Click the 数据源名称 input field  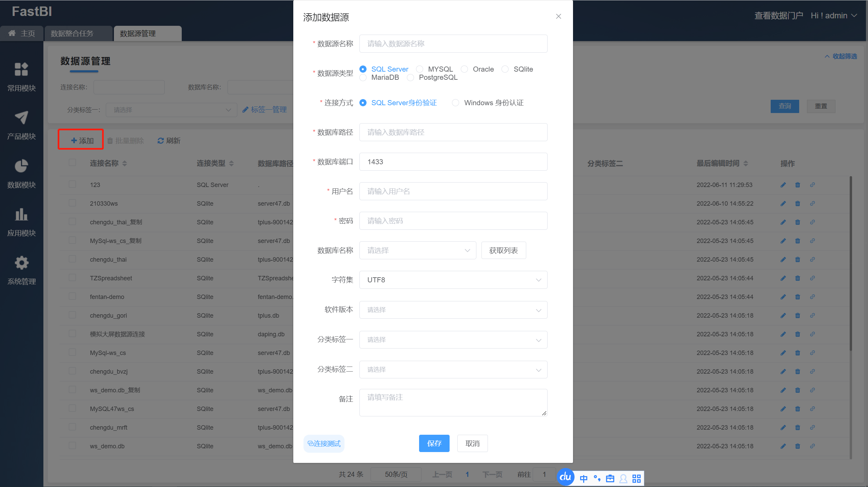click(x=453, y=44)
